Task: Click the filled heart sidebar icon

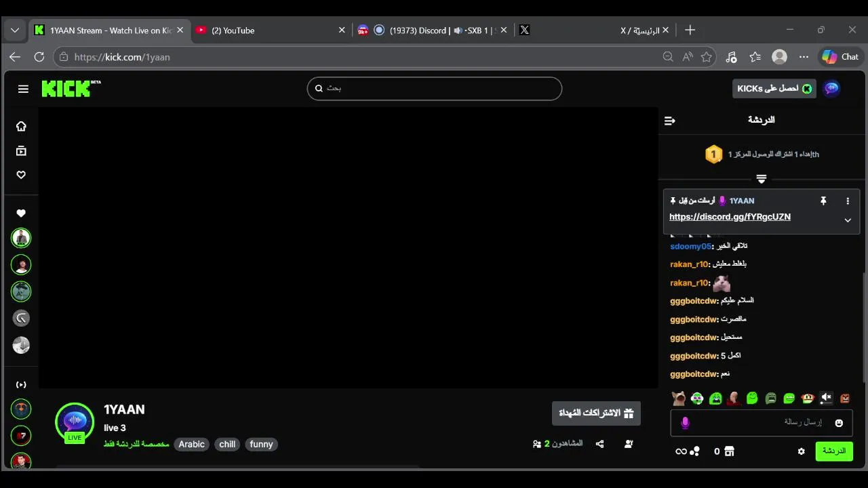Action: 21,213
